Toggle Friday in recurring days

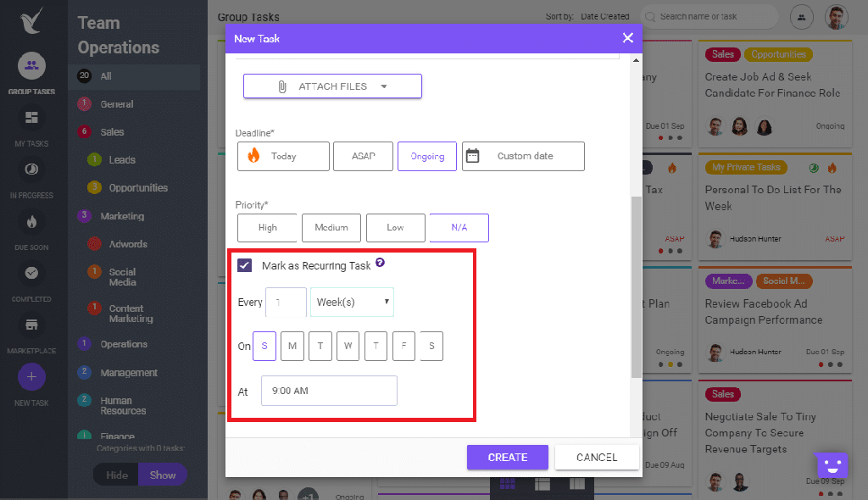click(x=403, y=346)
